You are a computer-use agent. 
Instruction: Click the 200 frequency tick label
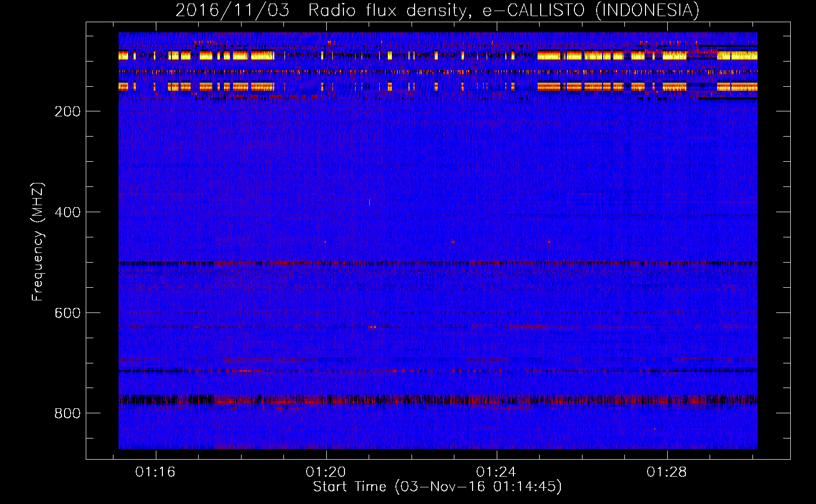[68, 111]
